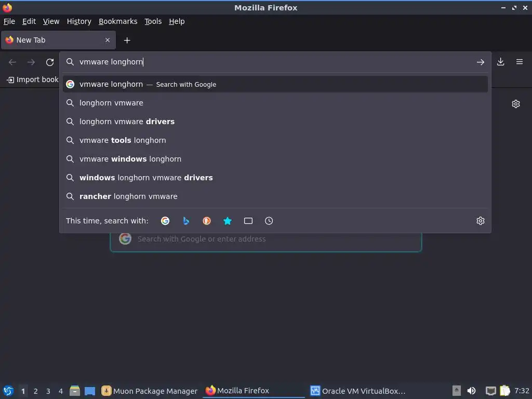Open network status tray icon

coord(490,391)
